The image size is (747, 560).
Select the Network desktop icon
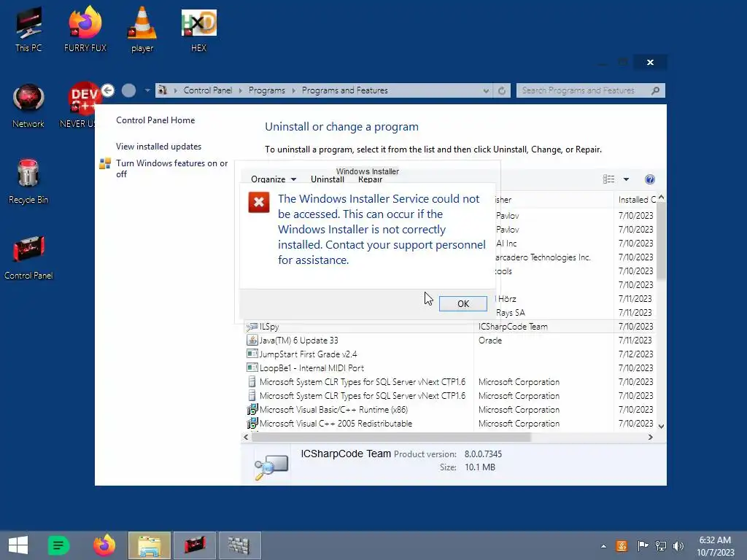28,106
